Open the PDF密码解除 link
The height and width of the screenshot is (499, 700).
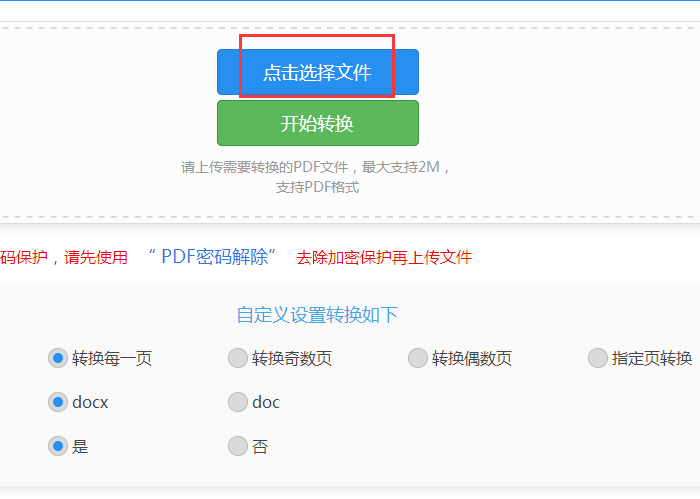[212, 257]
